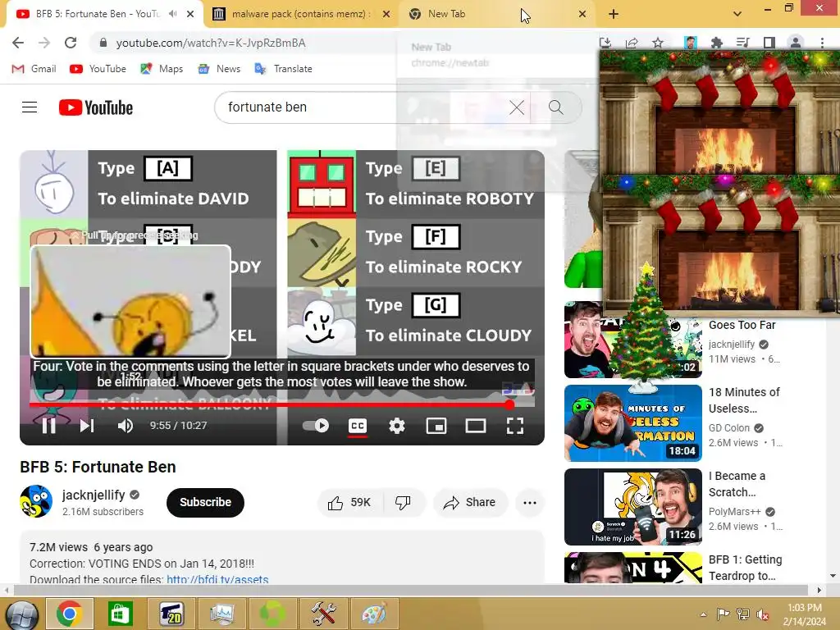Open the YouTube bookmark

98,69
